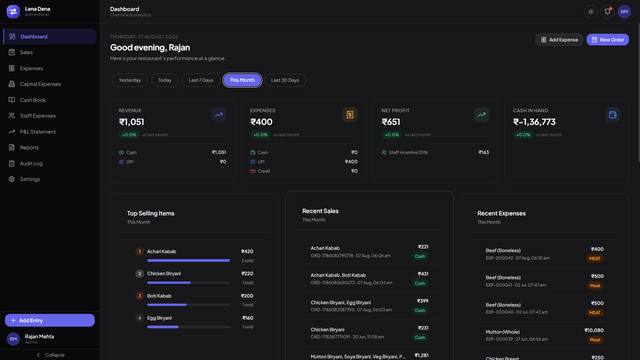Click the P&L Statement icon

(x=11, y=132)
